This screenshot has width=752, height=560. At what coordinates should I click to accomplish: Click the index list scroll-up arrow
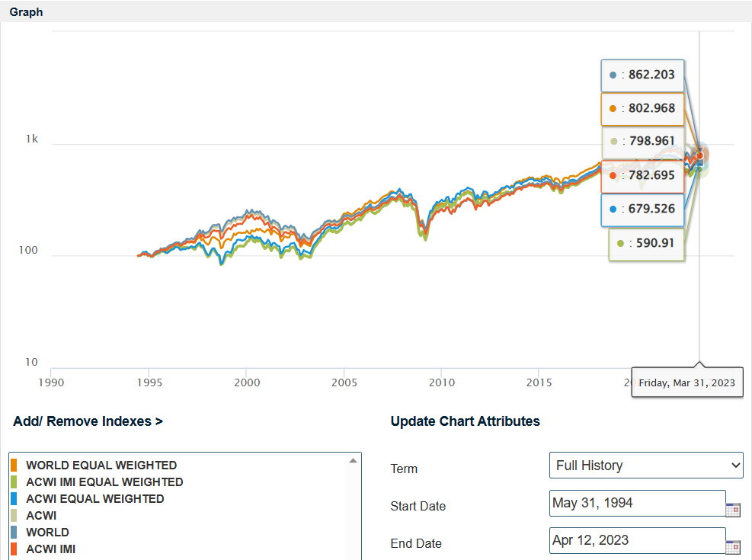(x=353, y=461)
